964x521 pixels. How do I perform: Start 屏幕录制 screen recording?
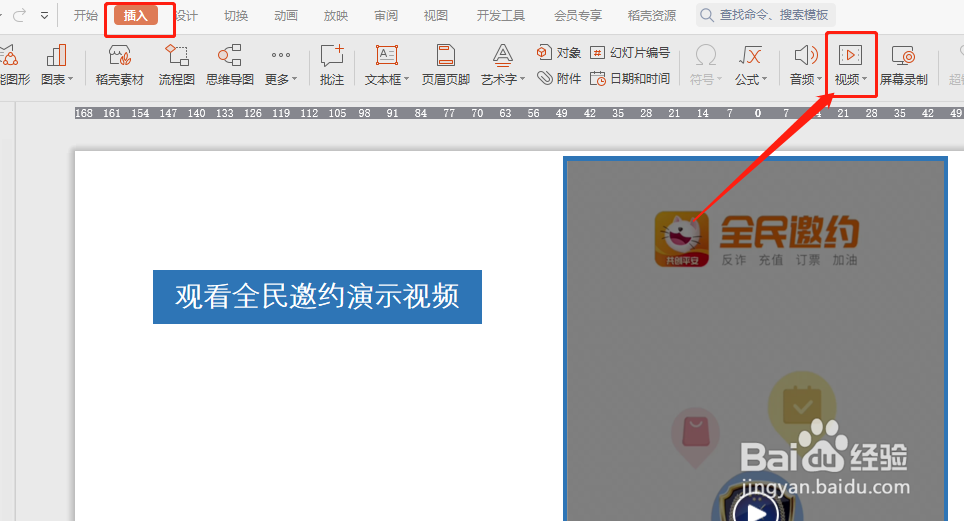904,65
